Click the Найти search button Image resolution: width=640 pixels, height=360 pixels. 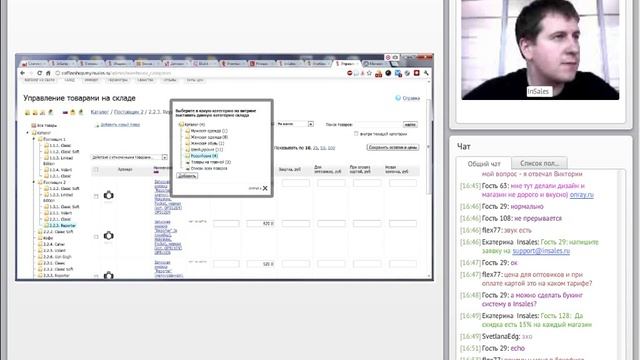pyautogui.click(x=410, y=124)
